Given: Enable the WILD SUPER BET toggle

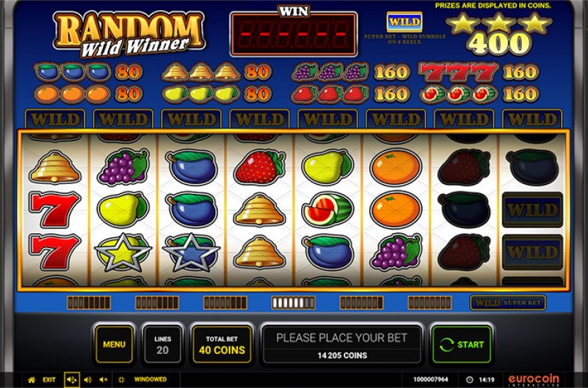Looking at the screenshot, I should point(508,303).
